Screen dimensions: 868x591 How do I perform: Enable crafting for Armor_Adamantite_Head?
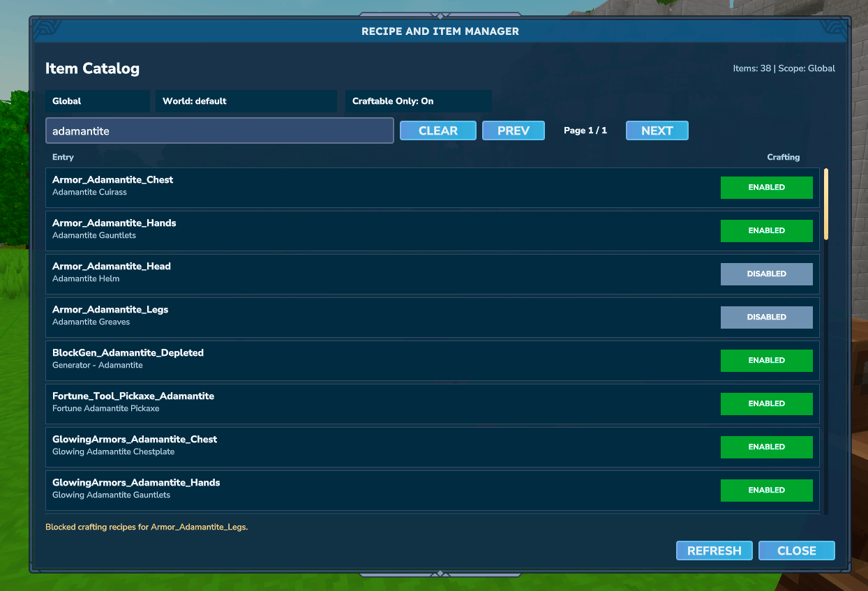tap(766, 274)
